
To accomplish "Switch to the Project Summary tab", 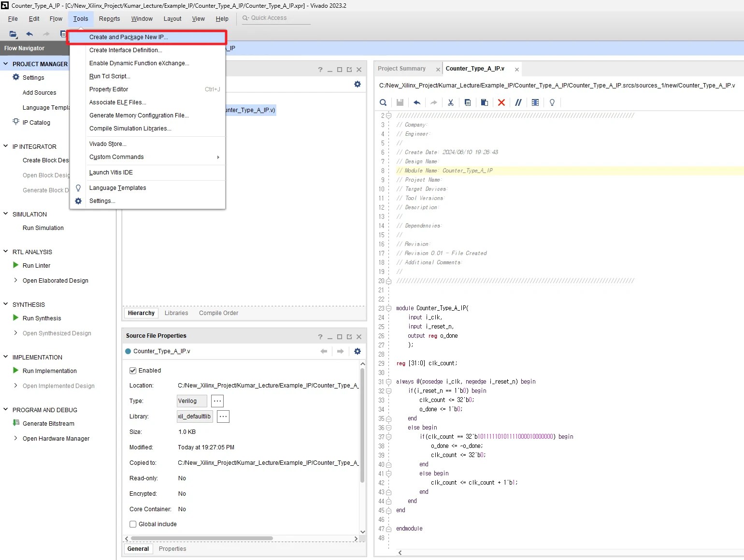I will [402, 69].
